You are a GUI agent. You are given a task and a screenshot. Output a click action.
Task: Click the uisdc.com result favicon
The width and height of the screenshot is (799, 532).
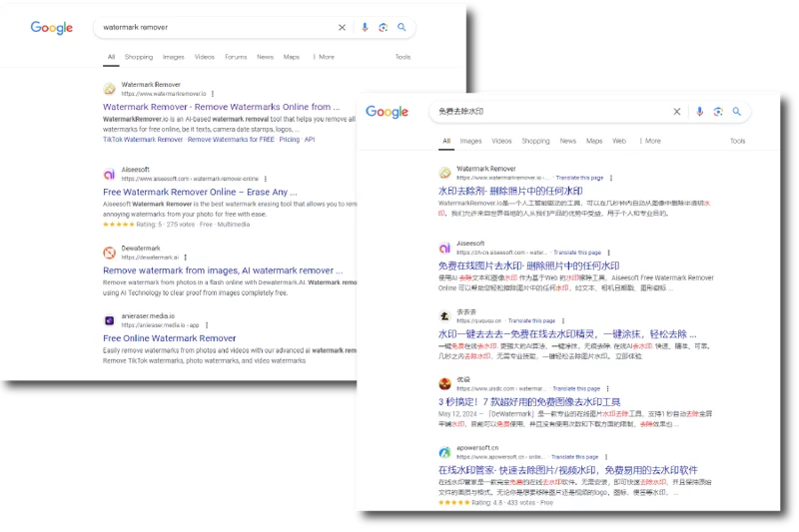pyautogui.click(x=444, y=384)
